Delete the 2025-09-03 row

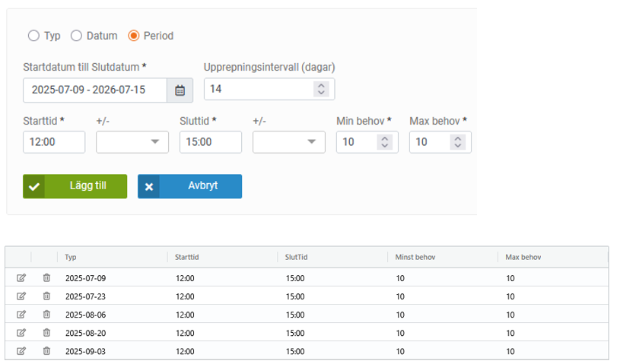point(46,351)
